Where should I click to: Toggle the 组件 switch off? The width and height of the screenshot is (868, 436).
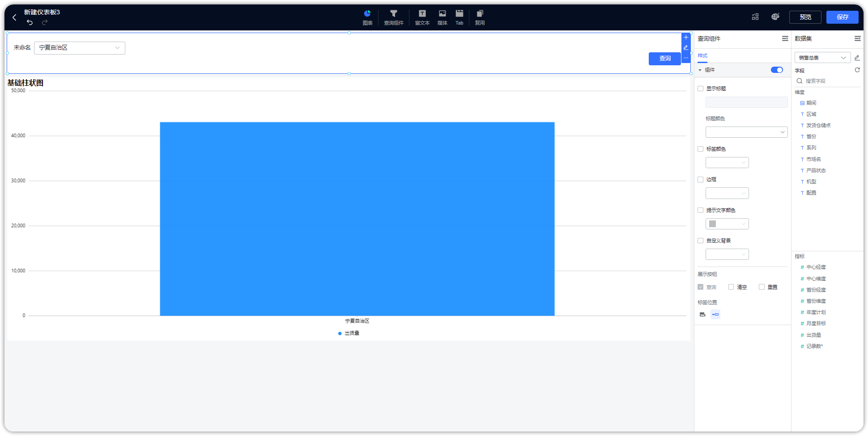coord(777,70)
